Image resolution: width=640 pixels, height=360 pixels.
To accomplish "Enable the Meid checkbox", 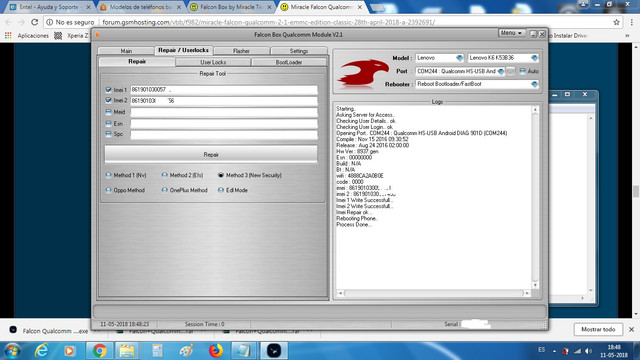I will 108,111.
